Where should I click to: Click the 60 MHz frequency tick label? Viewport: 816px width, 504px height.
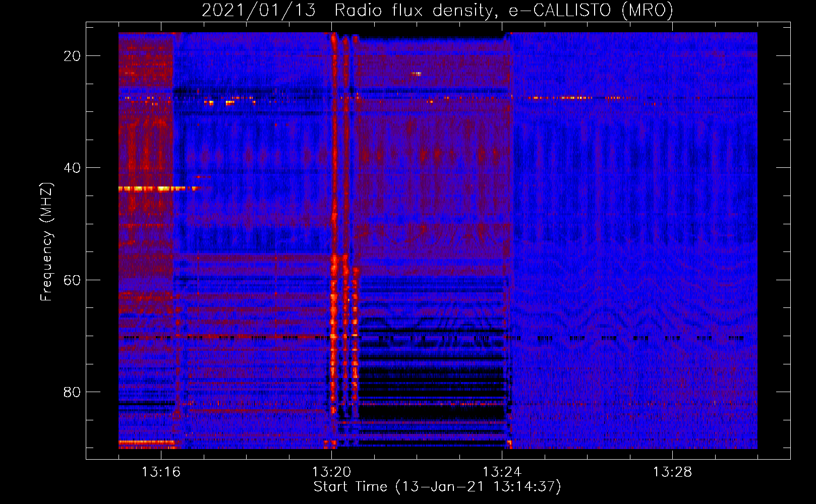coord(72,280)
